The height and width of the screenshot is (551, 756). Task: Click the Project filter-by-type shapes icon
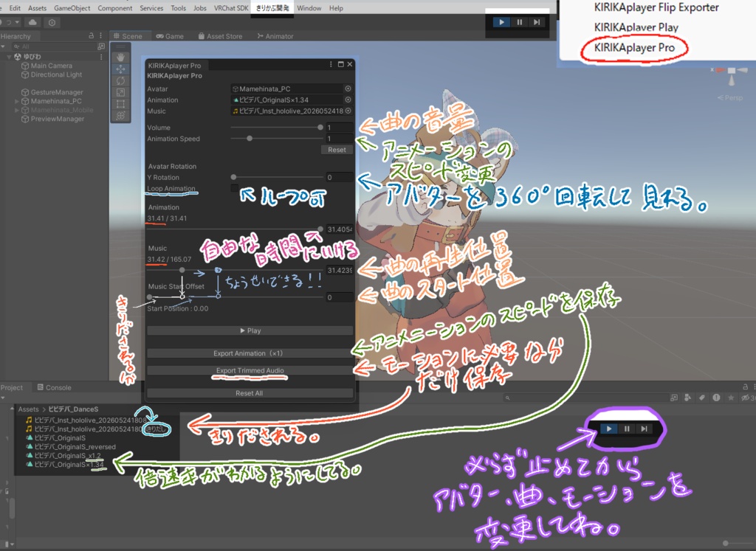pyautogui.click(x=688, y=398)
